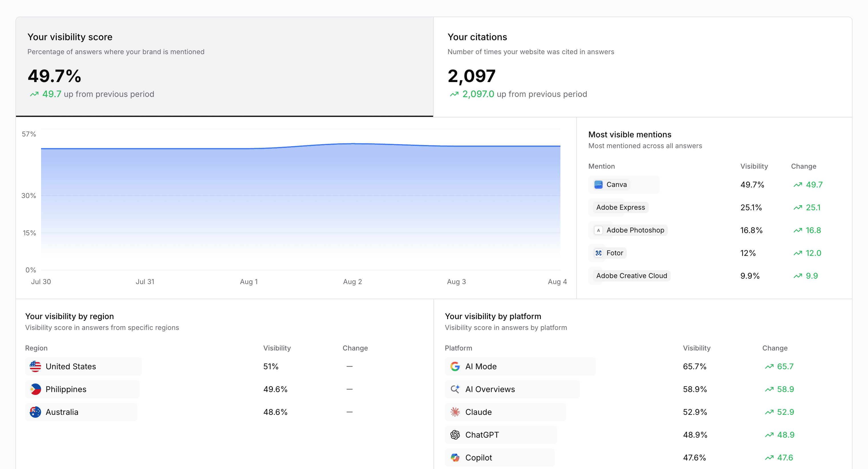The width and height of the screenshot is (868, 469).
Task: Click the Claude platform icon
Action: [x=455, y=412]
